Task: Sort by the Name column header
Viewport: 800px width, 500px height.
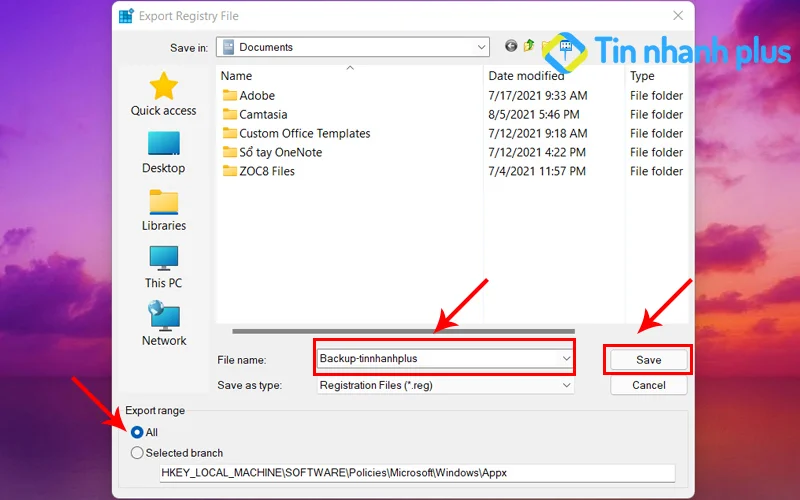Action: tap(236, 76)
